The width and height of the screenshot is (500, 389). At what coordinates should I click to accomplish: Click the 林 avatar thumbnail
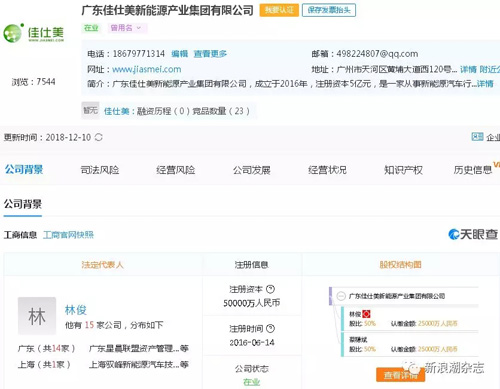(37, 316)
